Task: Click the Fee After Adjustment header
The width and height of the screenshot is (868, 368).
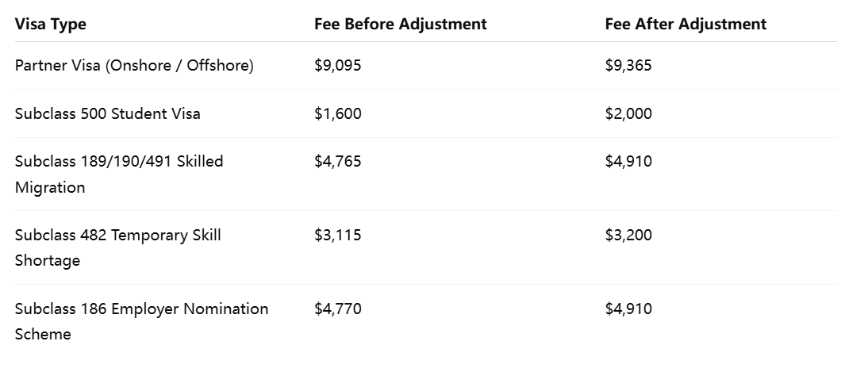Action: pos(686,25)
